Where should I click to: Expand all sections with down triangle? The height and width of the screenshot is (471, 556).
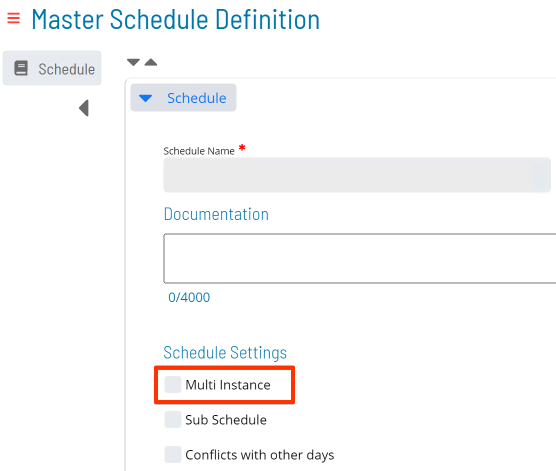[133, 62]
